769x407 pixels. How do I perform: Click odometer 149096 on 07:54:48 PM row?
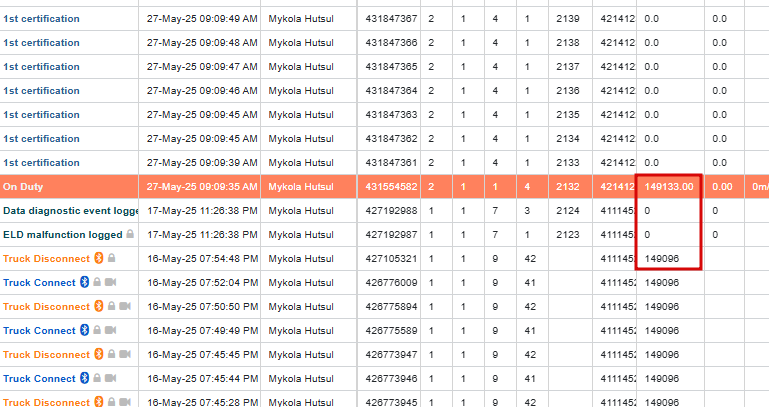click(662, 259)
